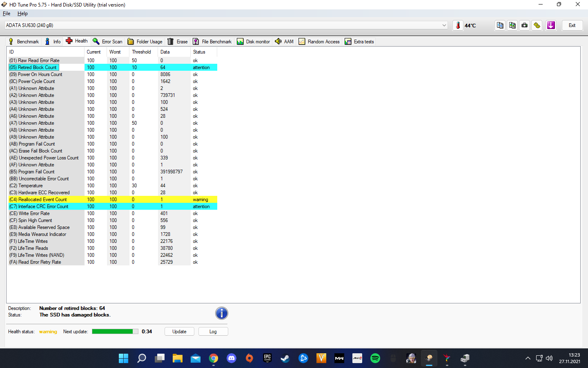Select Unexpected Power Loss Count row

(113, 158)
